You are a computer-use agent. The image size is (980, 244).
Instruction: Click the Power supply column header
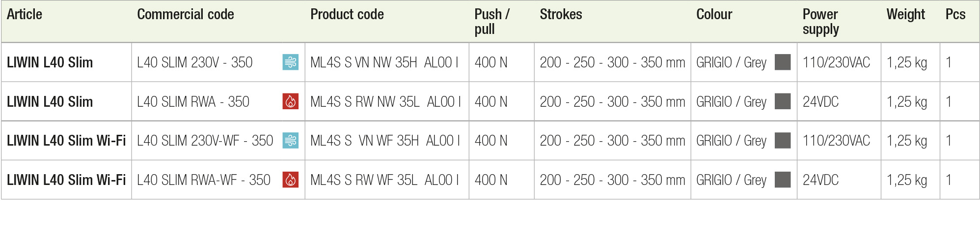click(x=821, y=22)
